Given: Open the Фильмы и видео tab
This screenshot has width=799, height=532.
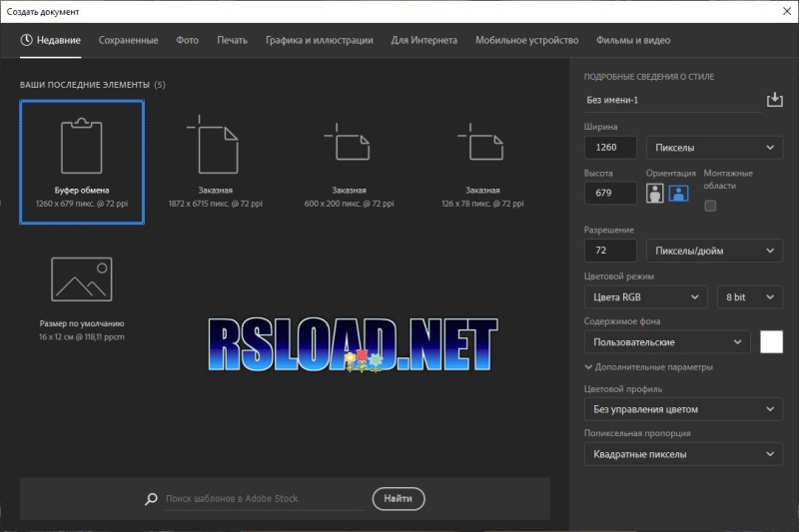Looking at the screenshot, I should click(633, 40).
